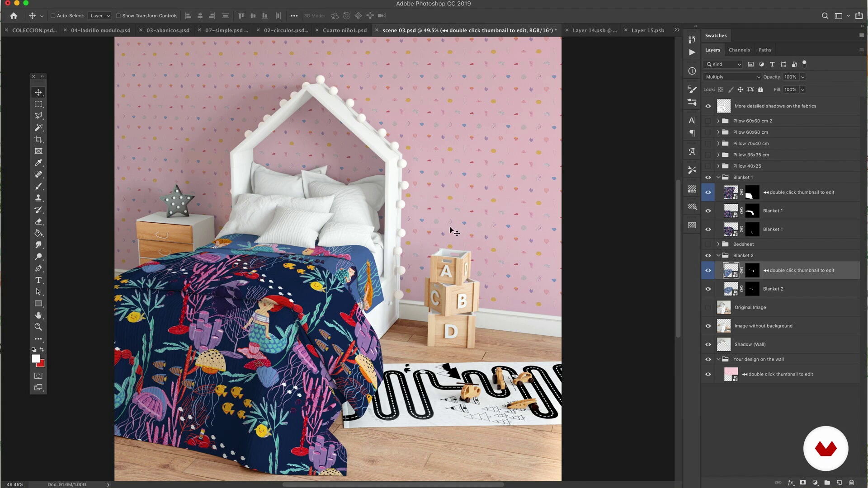Show more document tabs with double chevron

coord(677,30)
